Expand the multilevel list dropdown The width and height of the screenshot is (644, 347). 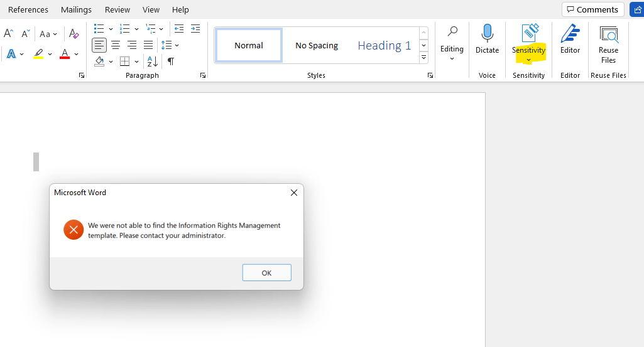(x=161, y=29)
